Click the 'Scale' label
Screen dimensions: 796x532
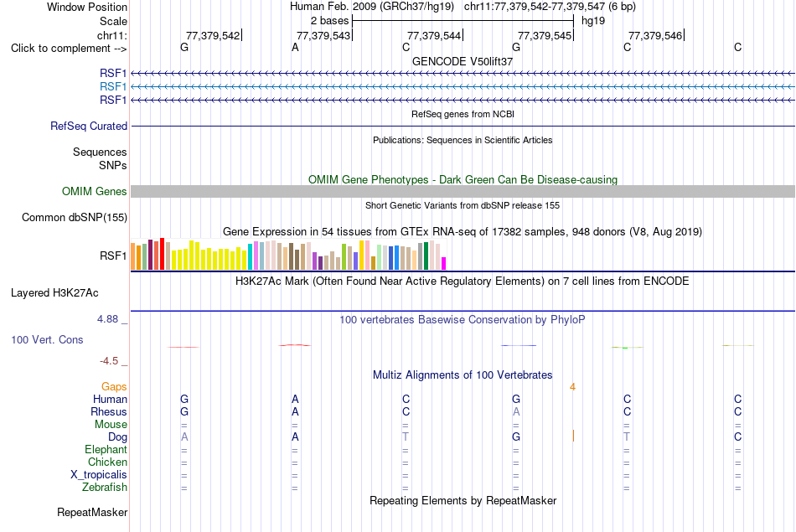coord(113,21)
